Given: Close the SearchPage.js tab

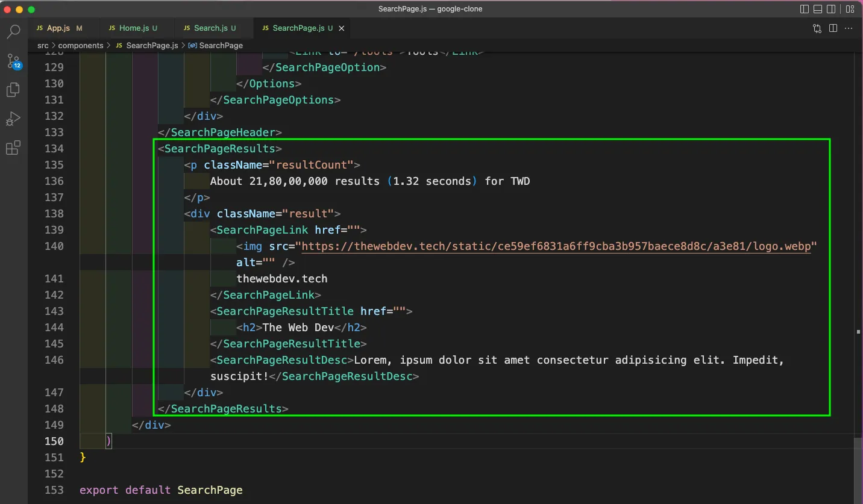Looking at the screenshot, I should [342, 28].
